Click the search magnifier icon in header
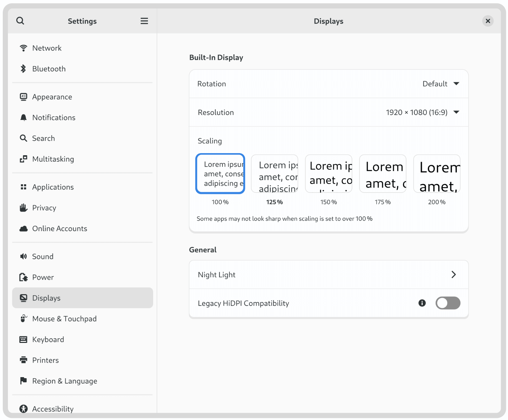Image resolution: width=508 pixels, height=420 pixels. (20, 21)
